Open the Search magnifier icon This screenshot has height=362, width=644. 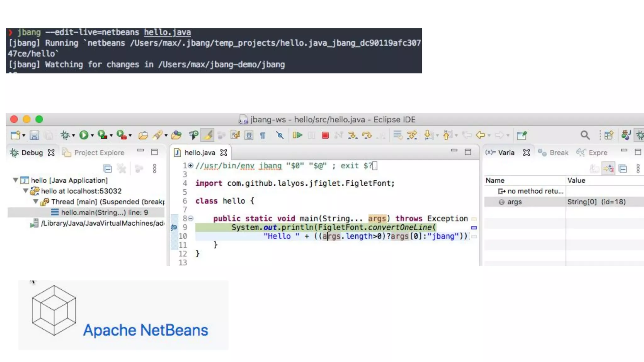pyautogui.click(x=585, y=135)
